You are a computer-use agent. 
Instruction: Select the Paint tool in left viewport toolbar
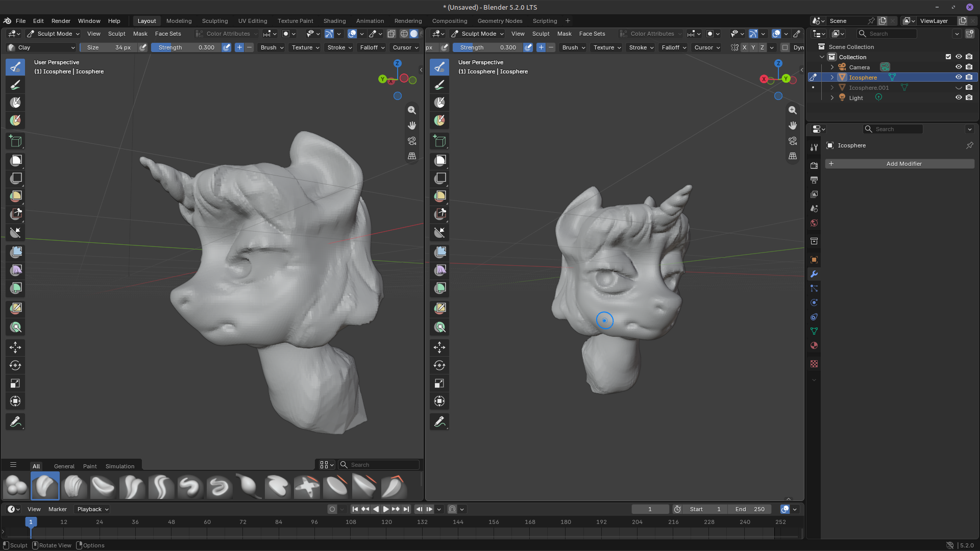pos(15,85)
